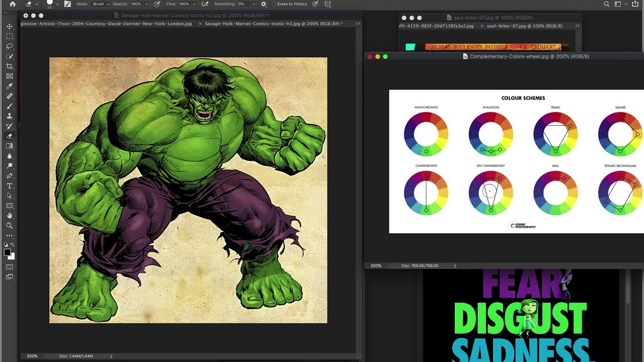Toggle pressure for opacity

point(157,4)
